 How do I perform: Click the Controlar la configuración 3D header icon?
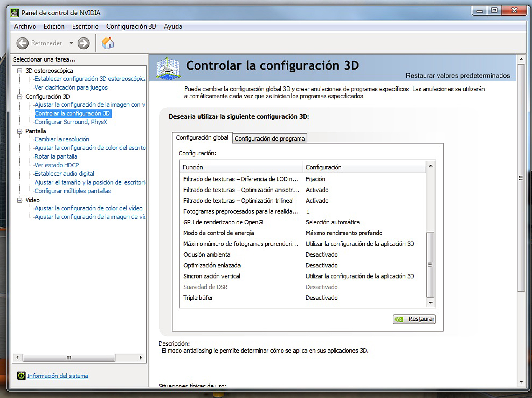click(168, 68)
